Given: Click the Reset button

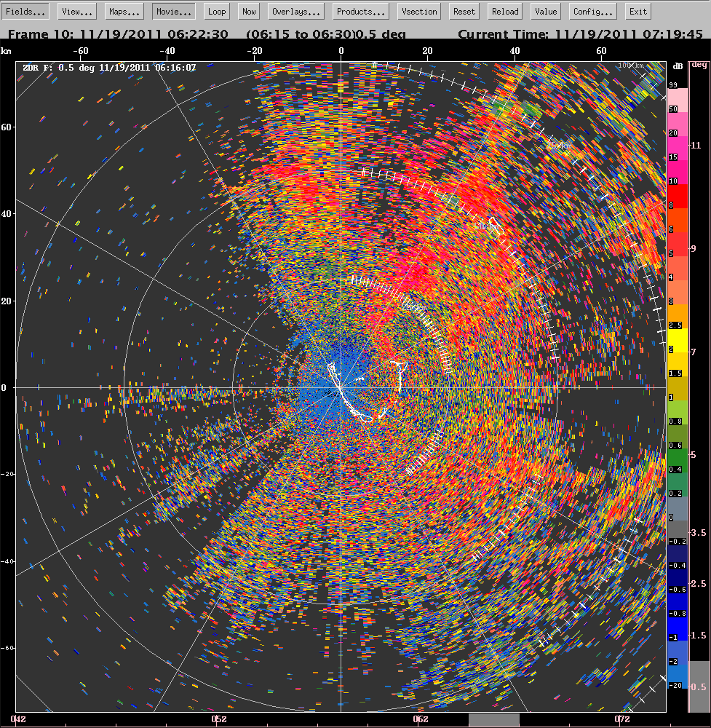Looking at the screenshot, I should click(x=464, y=12).
